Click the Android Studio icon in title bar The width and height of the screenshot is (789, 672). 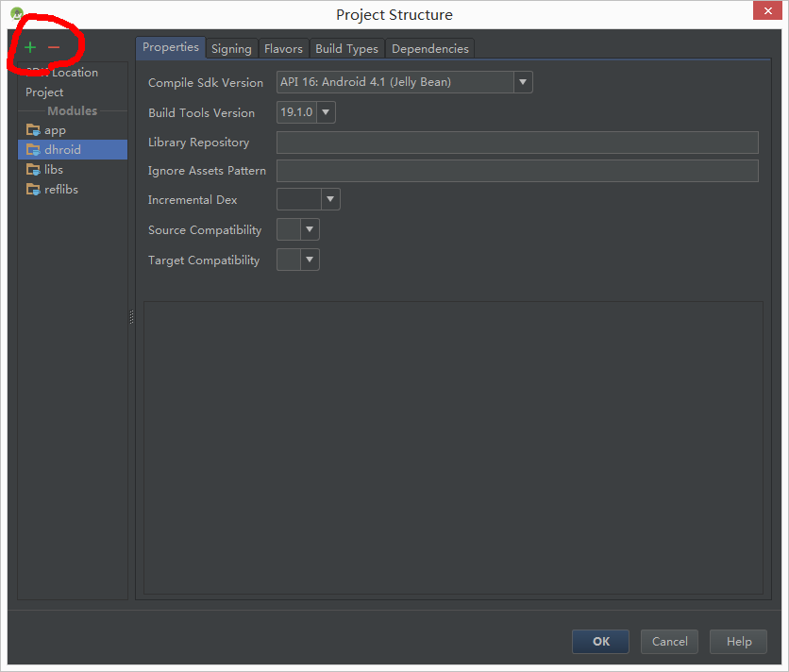tap(16, 14)
